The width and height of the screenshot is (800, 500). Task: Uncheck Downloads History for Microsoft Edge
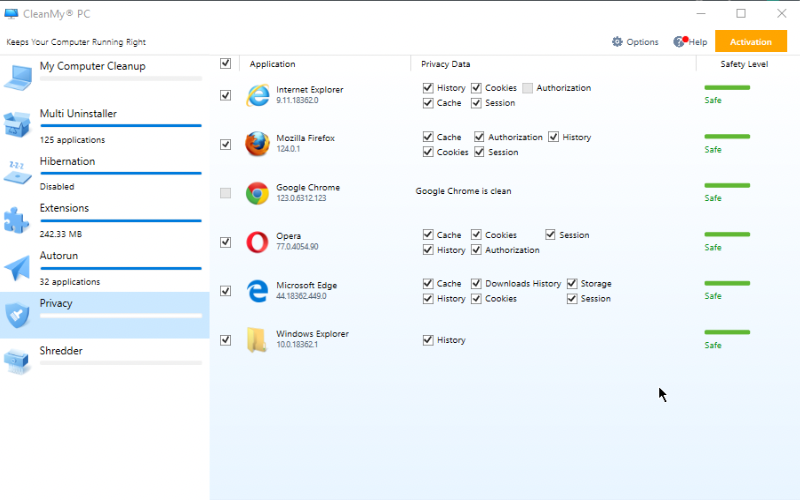pos(477,283)
